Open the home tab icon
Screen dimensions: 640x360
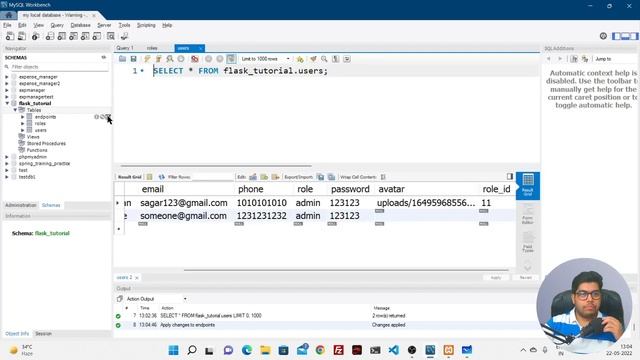click(x=9, y=15)
